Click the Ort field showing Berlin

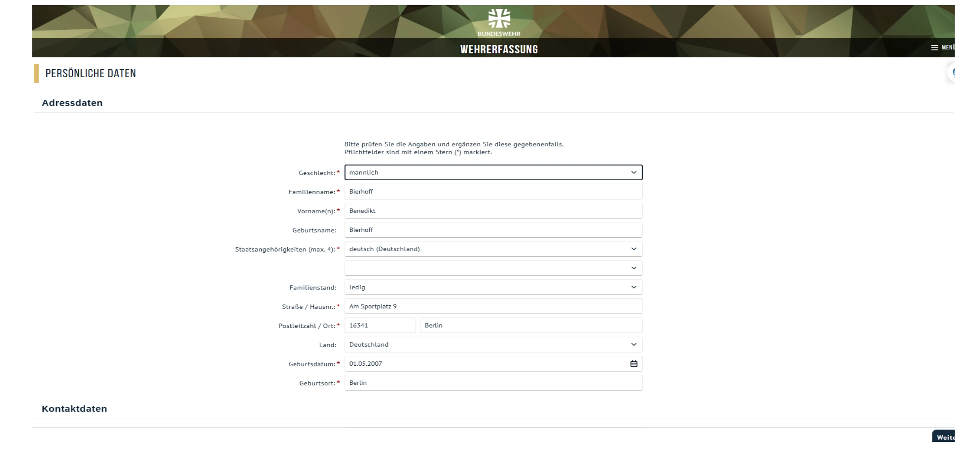coord(531,326)
